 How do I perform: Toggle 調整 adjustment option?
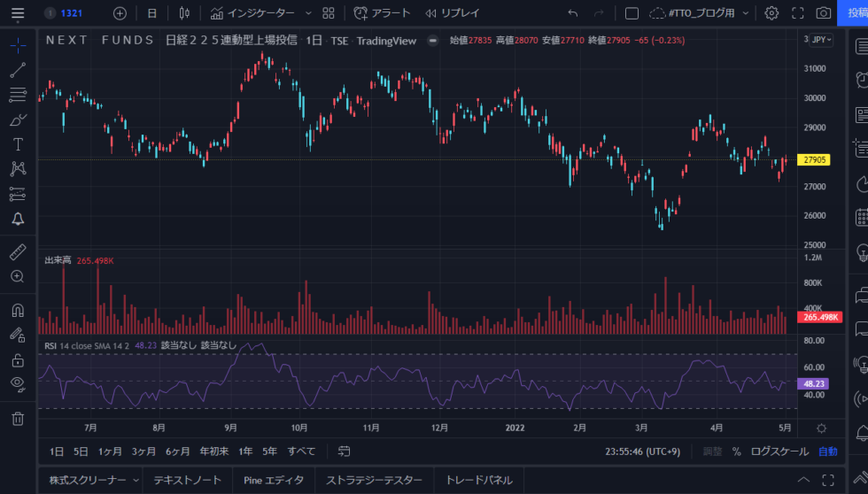712,452
